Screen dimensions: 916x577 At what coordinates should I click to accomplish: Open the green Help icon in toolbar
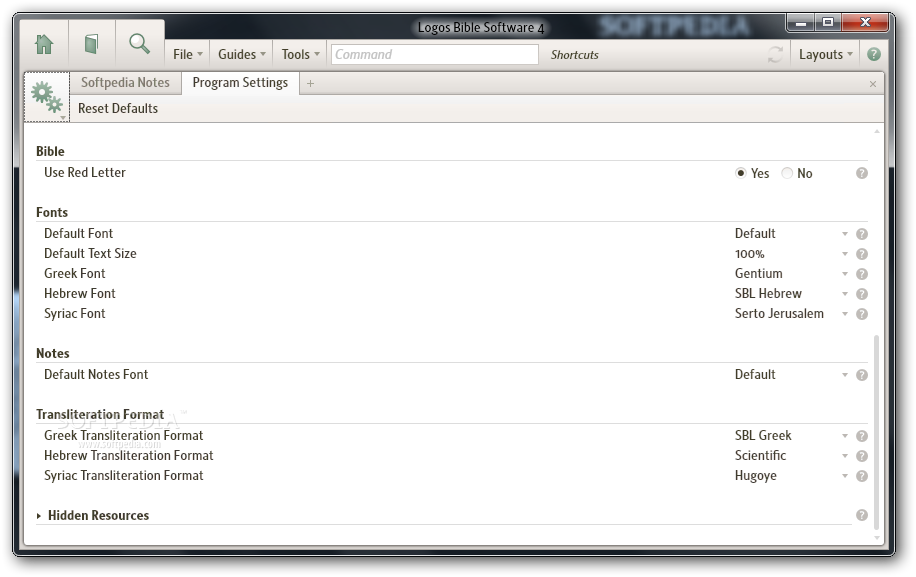point(874,54)
